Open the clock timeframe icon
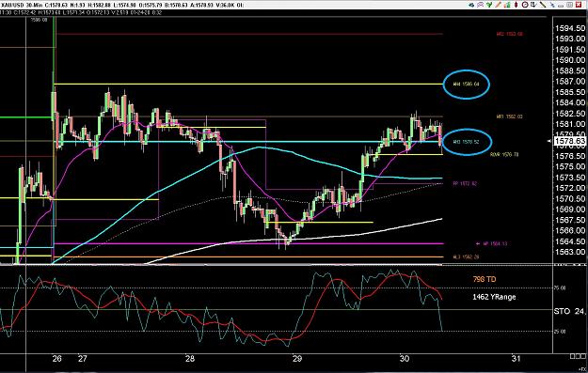The width and height of the screenshot is (588, 373). pos(525,5)
